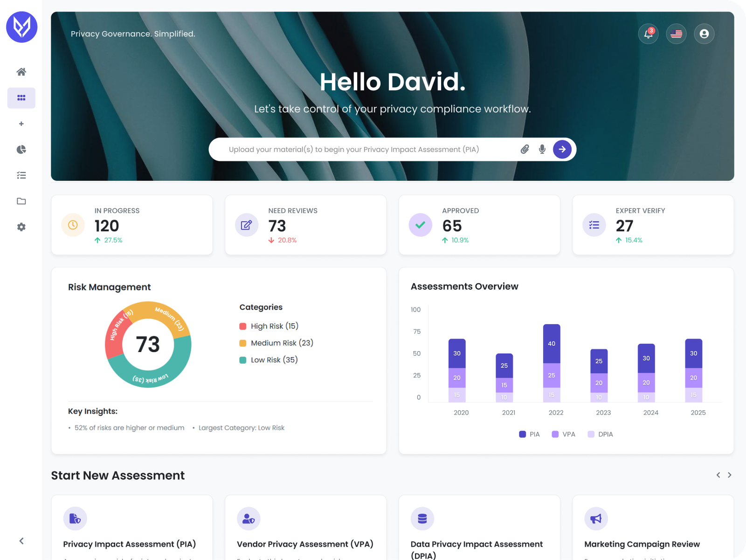
Task: Attach a file using the paperclip icon
Action: [525, 149]
